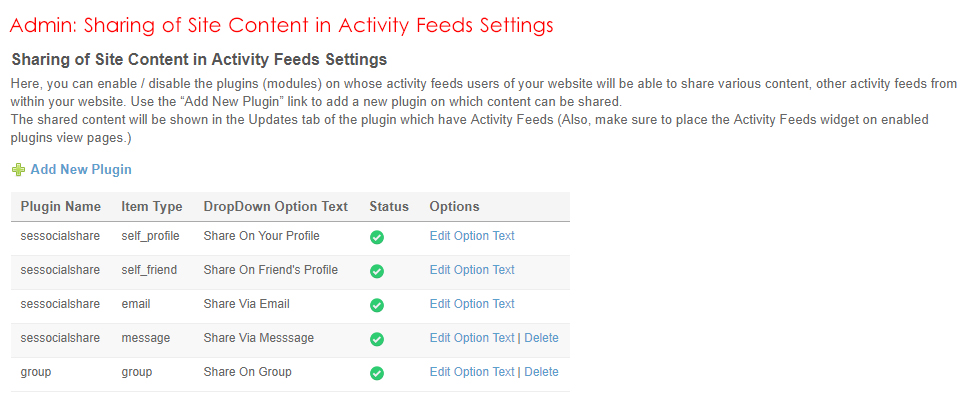Click the green plus Add New Plugin icon
The height and width of the screenshot is (403, 968).
pyautogui.click(x=18, y=170)
